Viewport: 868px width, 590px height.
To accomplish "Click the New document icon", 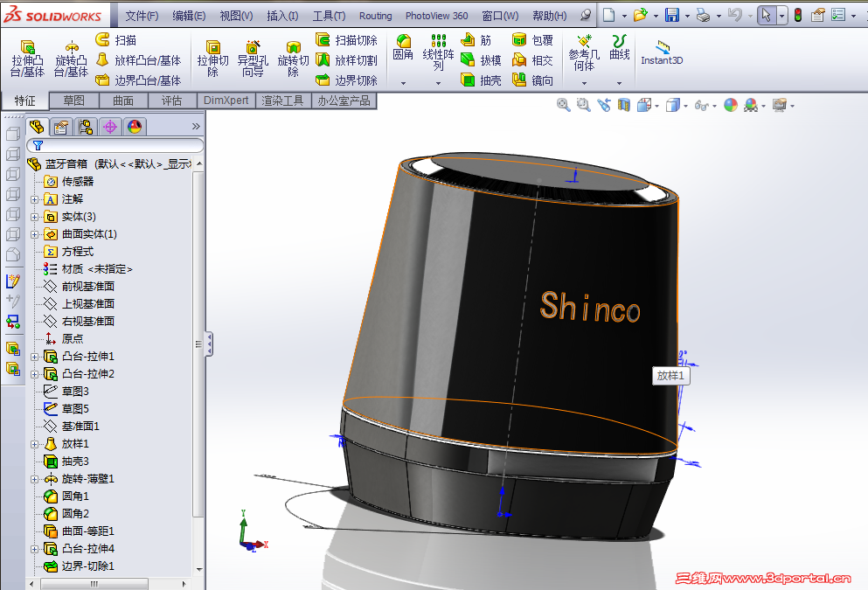I will tap(609, 15).
